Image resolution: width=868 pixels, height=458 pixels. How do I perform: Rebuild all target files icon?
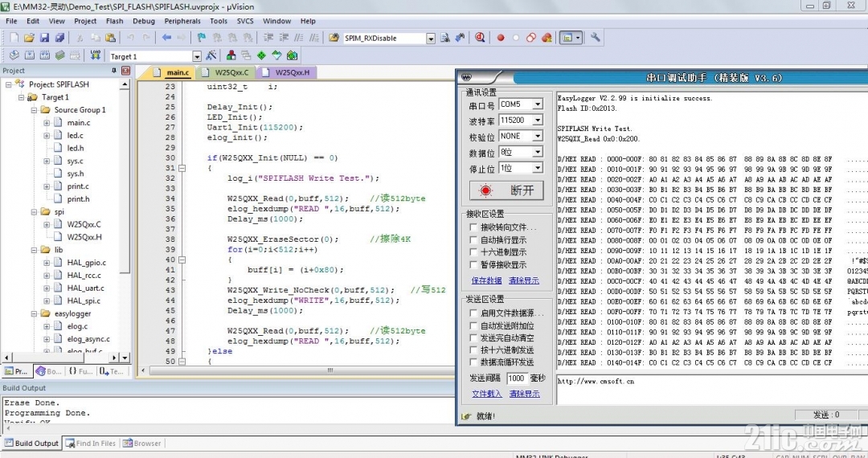pyautogui.click(x=44, y=55)
